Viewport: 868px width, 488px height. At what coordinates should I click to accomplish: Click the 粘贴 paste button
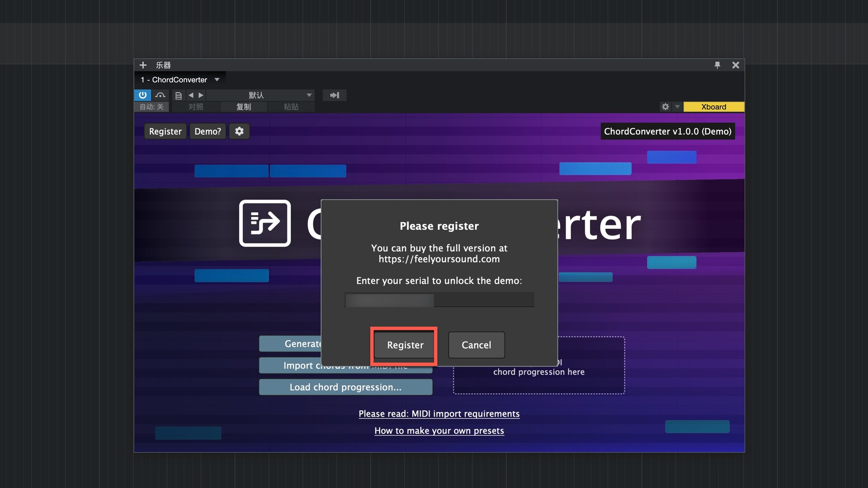coord(291,107)
